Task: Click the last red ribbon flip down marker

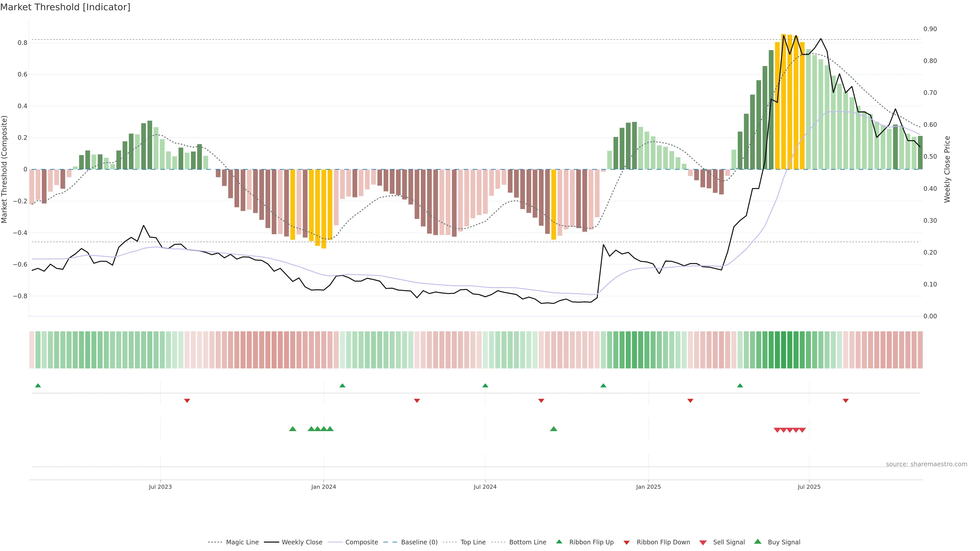Action: click(846, 401)
